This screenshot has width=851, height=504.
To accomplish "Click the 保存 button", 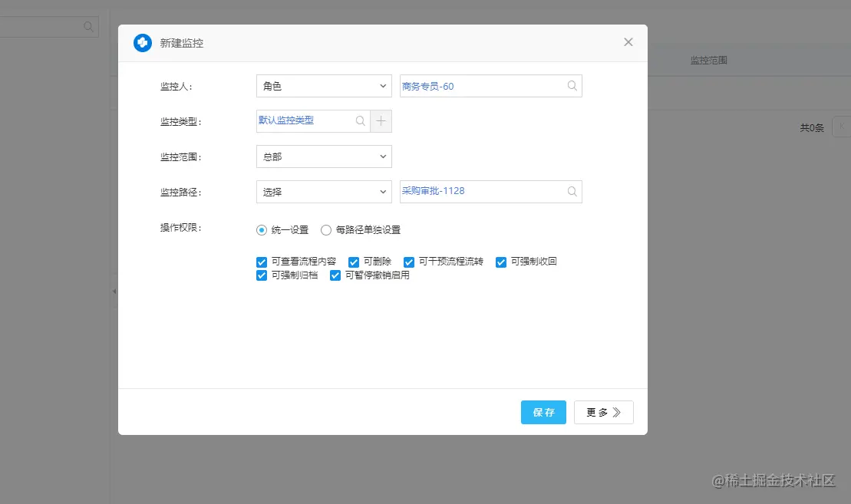I will point(543,412).
